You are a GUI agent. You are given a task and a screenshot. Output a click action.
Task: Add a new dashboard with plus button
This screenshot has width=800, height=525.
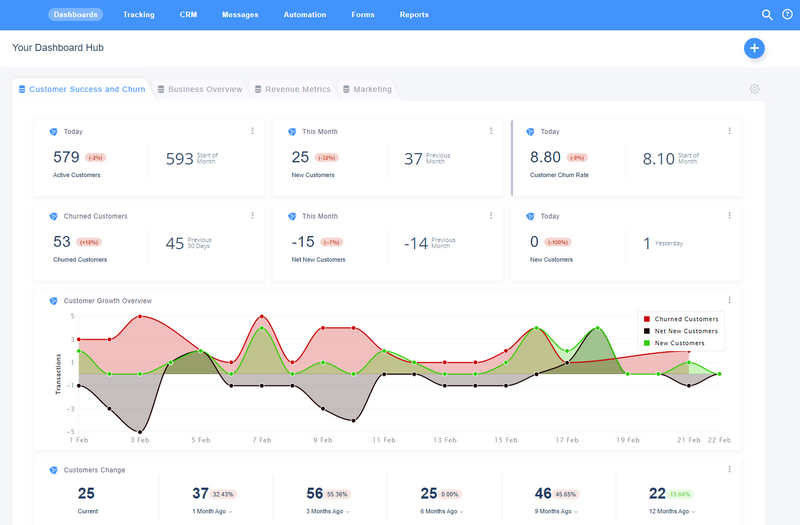(754, 48)
